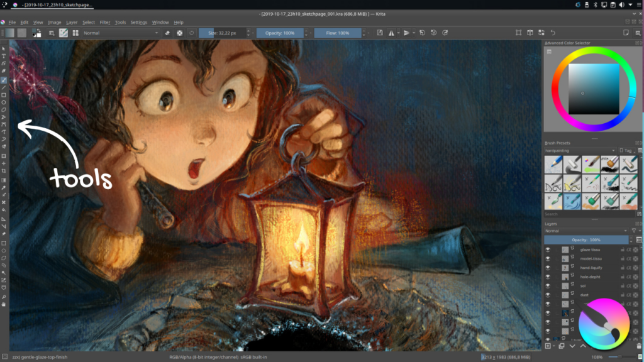The height and width of the screenshot is (362, 644).
Task: Open the Select menu
Action: (88, 22)
